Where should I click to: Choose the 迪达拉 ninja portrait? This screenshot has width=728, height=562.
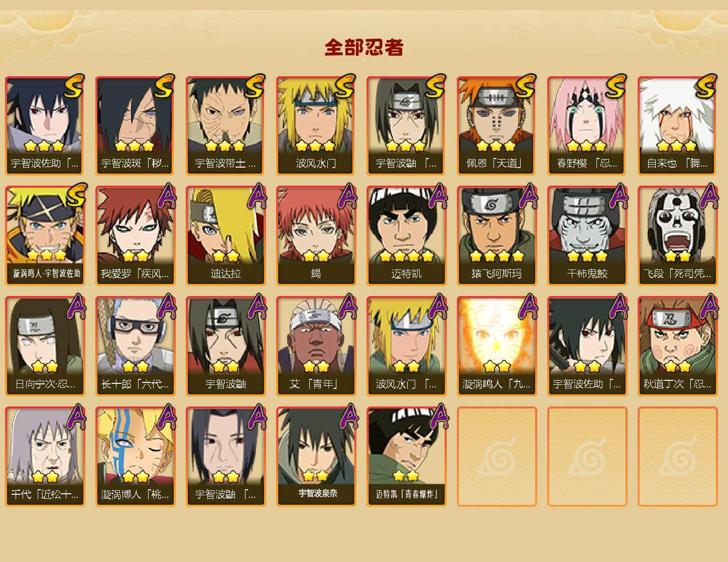tap(225, 236)
